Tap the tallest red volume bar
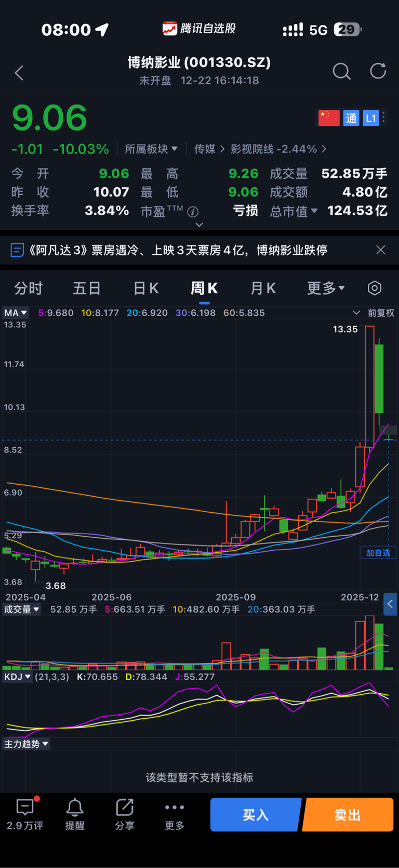This screenshot has width=399, height=868. tap(369, 643)
